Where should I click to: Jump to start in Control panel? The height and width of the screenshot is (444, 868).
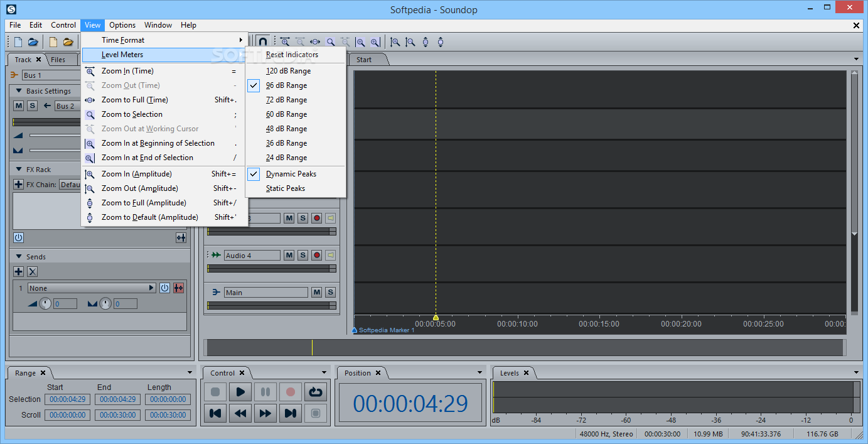coord(215,413)
